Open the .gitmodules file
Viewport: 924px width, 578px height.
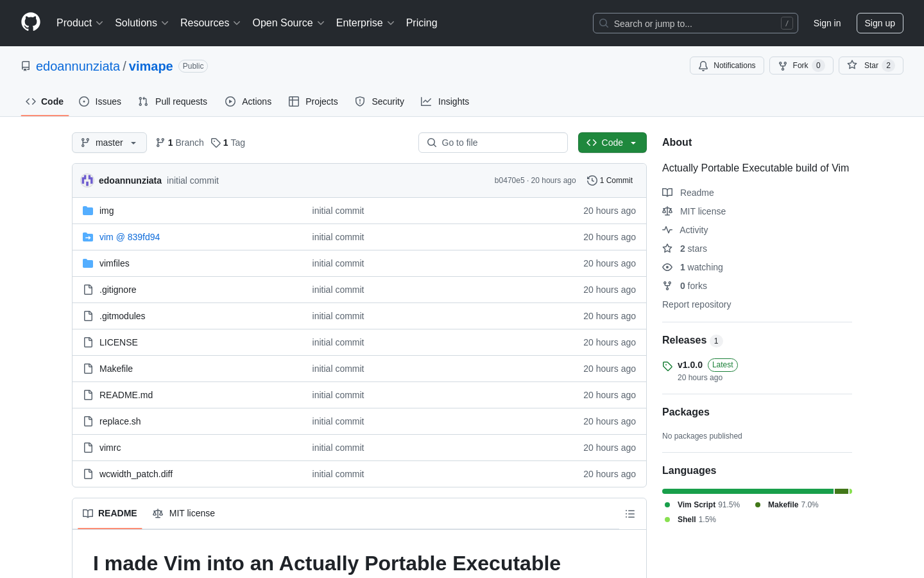click(x=122, y=316)
